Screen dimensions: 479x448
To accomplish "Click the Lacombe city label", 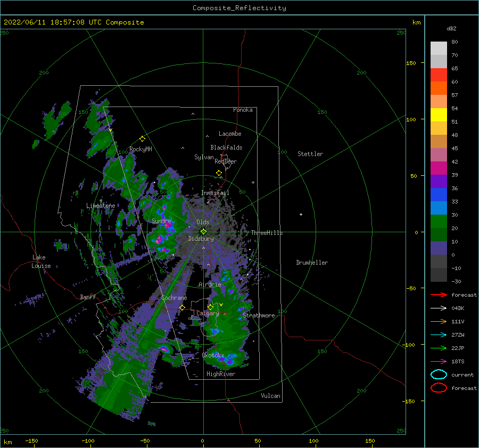I will tap(230, 134).
